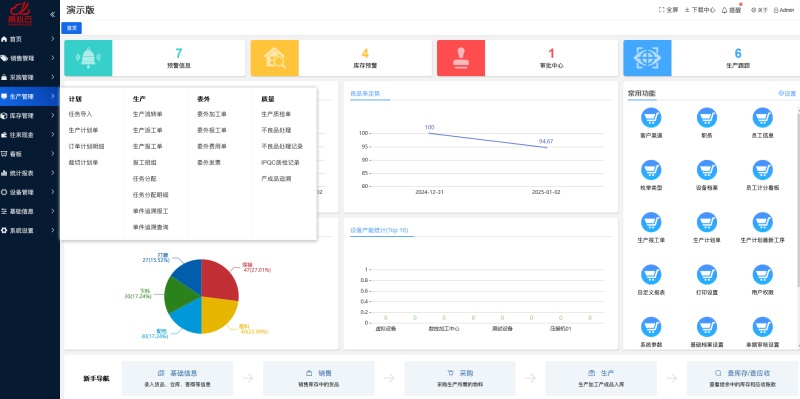Click the red 审批中心 stamp icon
The width and height of the screenshot is (800, 399).
tap(461, 58)
